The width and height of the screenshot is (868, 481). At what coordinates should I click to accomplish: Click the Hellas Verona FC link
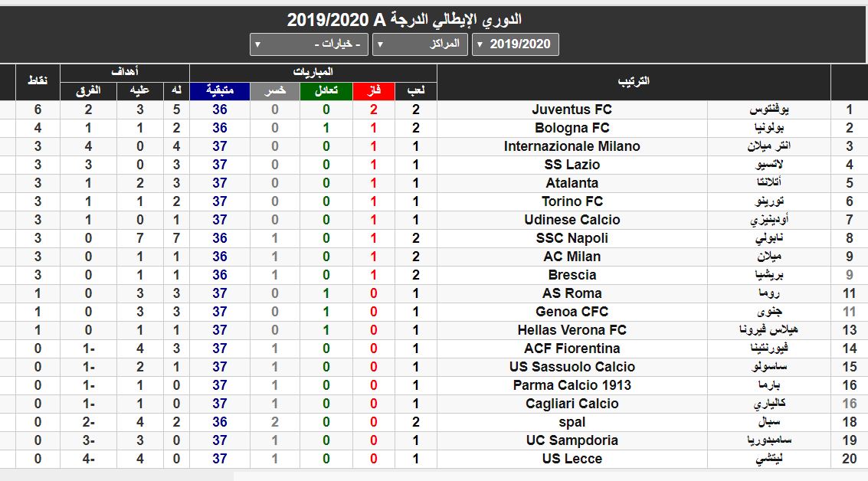pos(572,330)
